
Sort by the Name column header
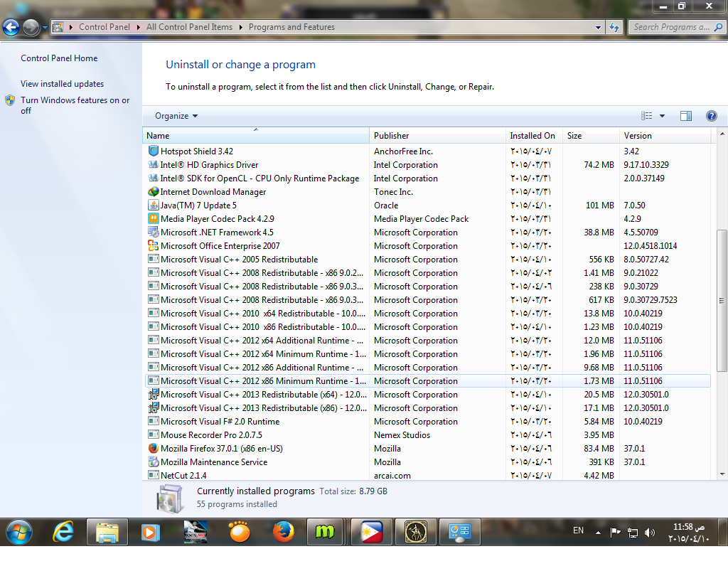256,136
